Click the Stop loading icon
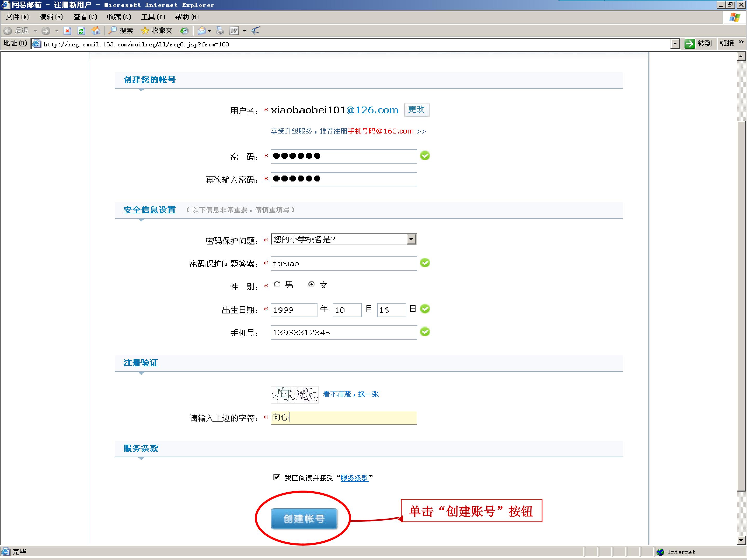The image size is (747, 560). click(x=67, y=31)
